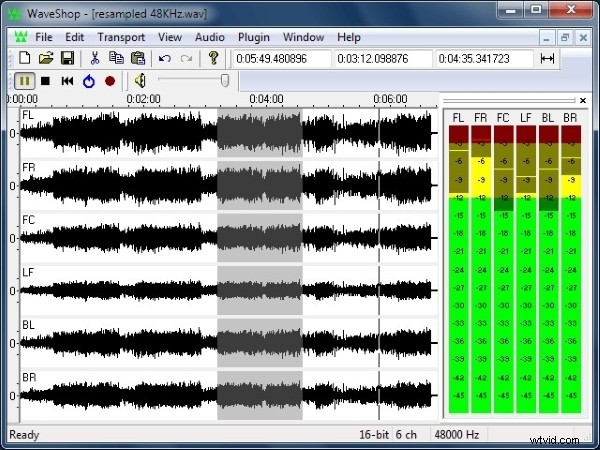Click the 16-bit status bar entry

click(374, 435)
